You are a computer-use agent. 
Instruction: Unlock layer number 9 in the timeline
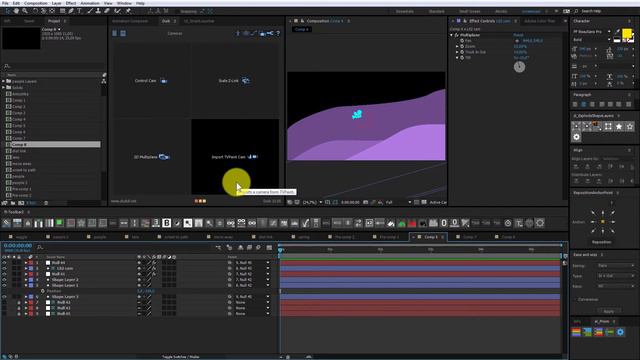(19, 313)
